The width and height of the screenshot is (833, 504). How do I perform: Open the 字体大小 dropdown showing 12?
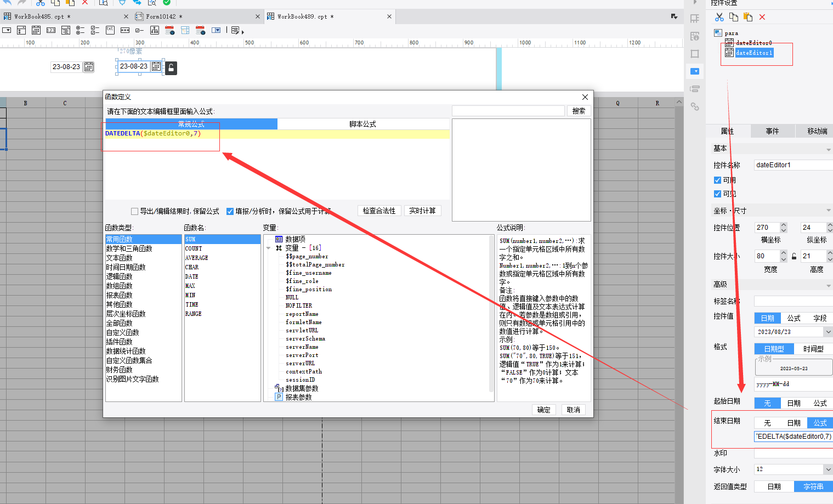(x=828, y=469)
